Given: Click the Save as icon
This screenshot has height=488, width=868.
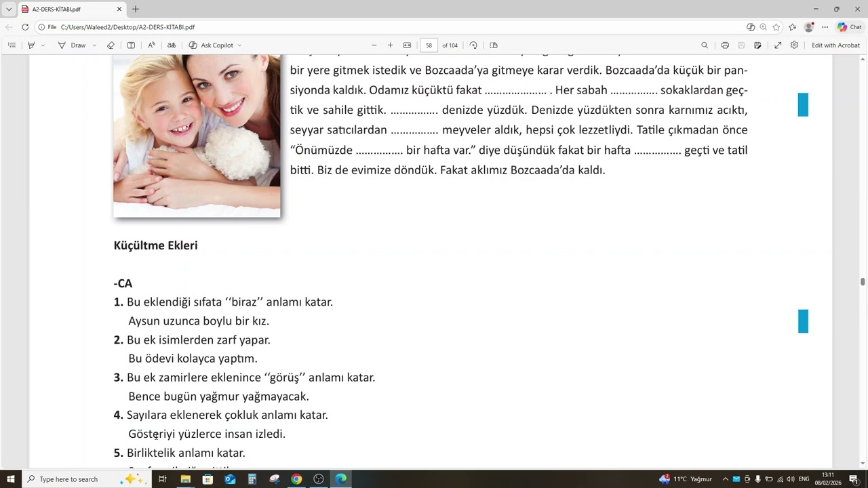Looking at the screenshot, I should click(757, 45).
